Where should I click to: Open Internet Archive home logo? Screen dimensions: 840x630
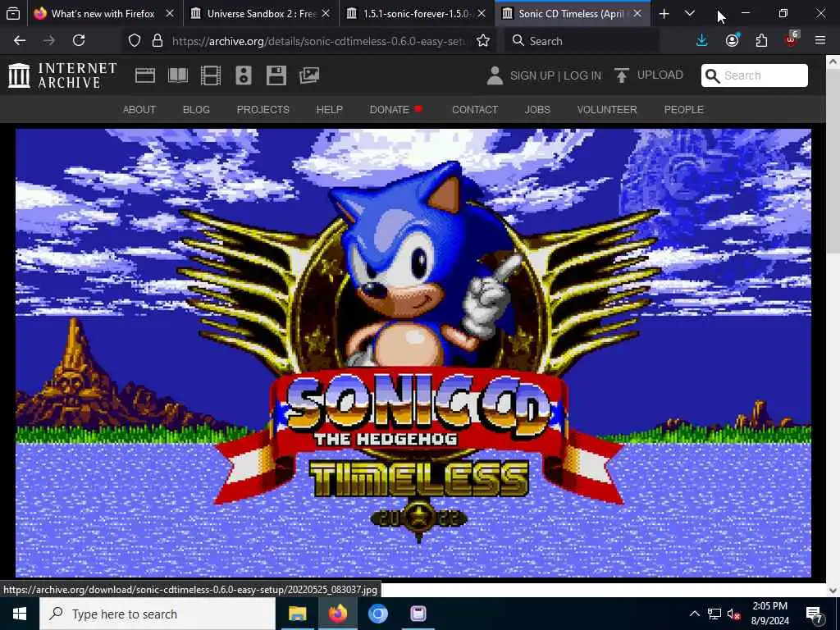point(62,75)
